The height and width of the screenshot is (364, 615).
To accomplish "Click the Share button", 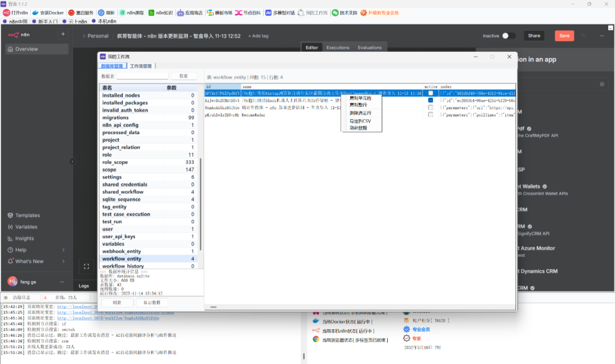I will (x=534, y=36).
